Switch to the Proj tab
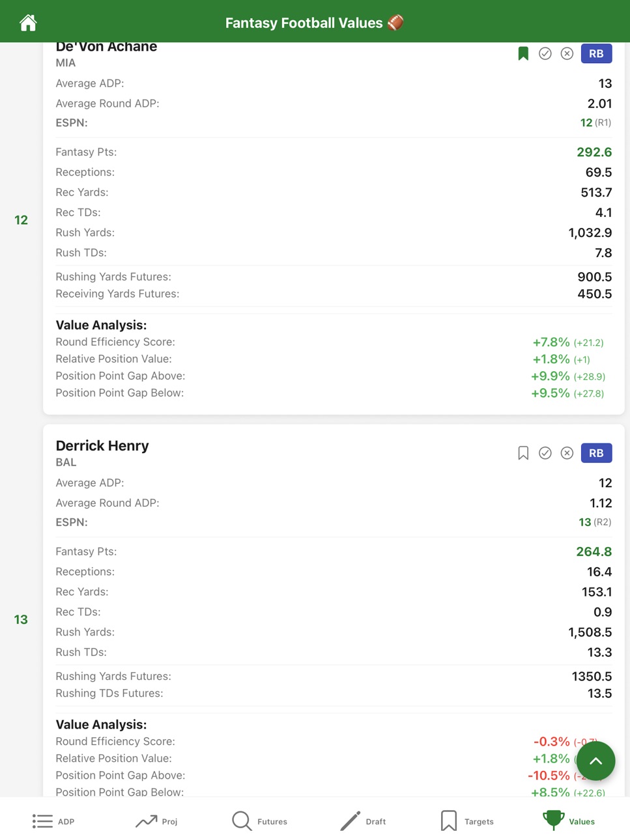Image resolution: width=630 pixels, height=840 pixels. (x=156, y=821)
